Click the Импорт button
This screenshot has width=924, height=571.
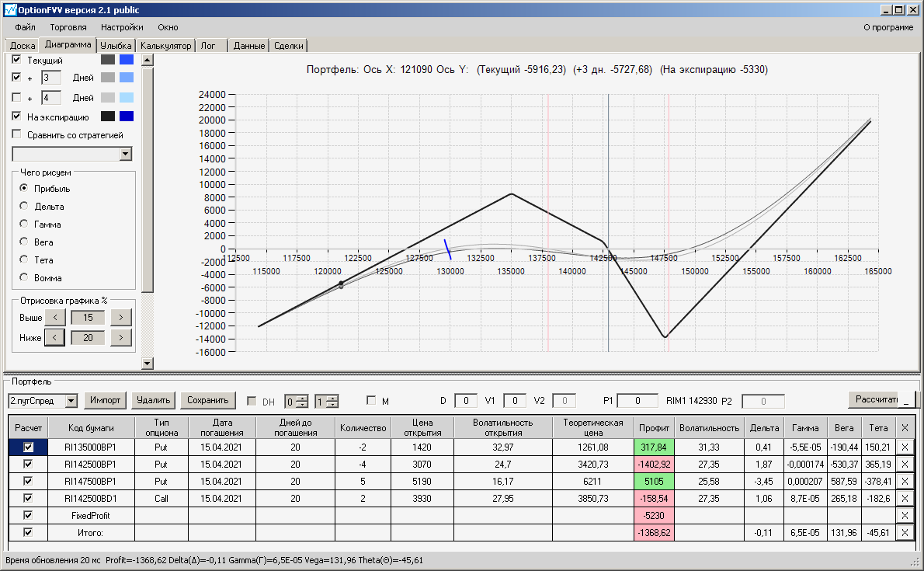(106, 400)
